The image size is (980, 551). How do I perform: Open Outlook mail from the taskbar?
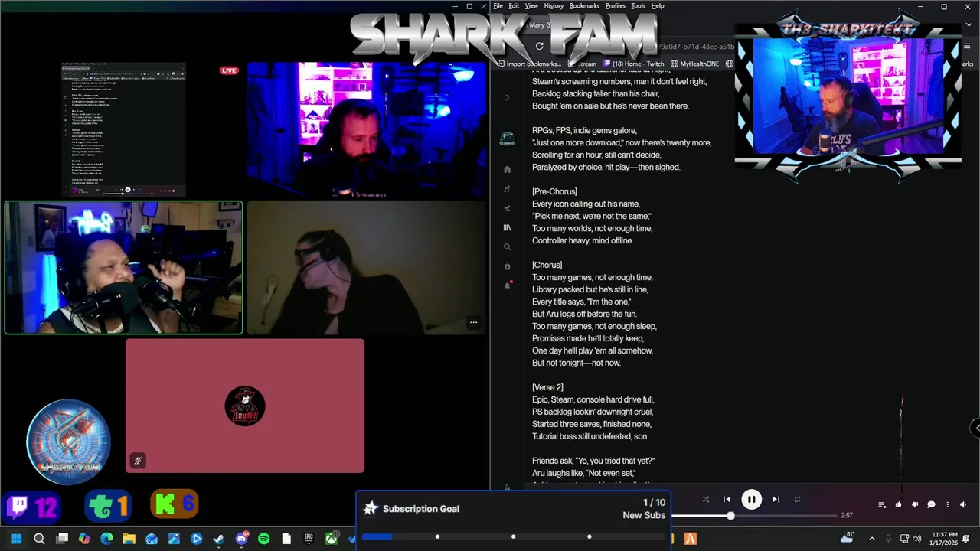(152, 539)
